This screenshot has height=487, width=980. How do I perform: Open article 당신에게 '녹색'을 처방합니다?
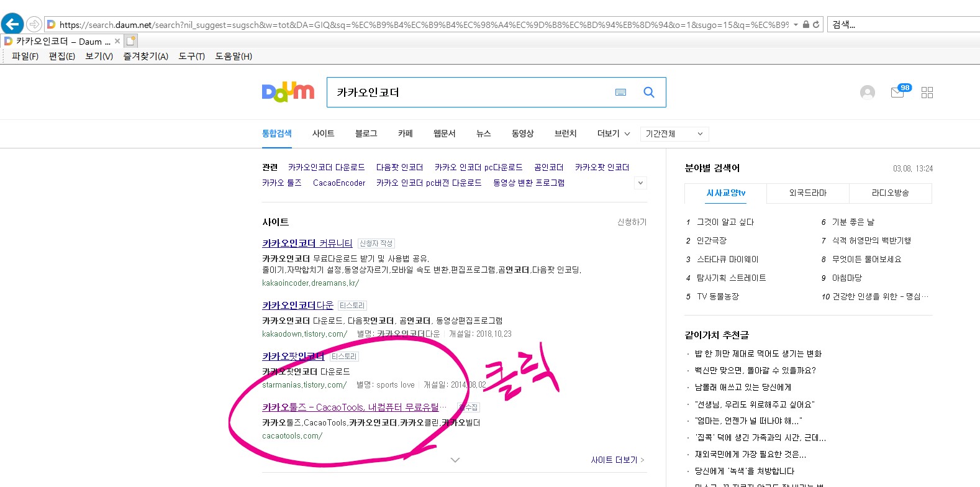point(744,471)
